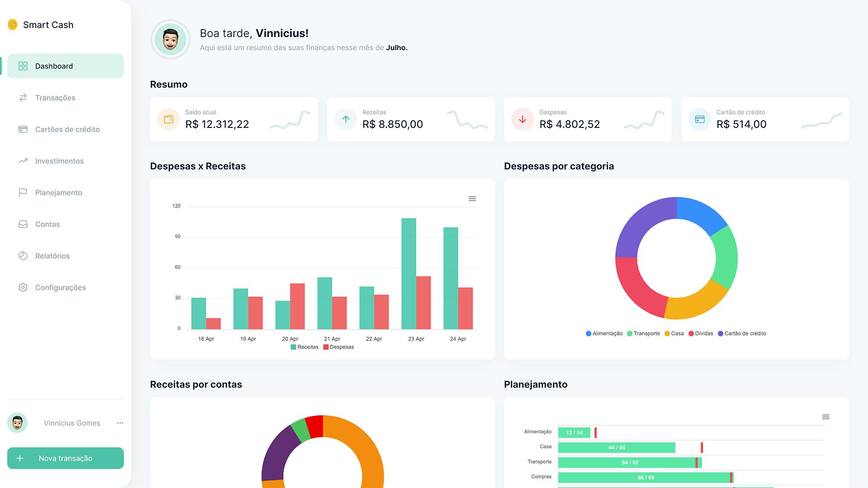Click the large profile avatar in header

(170, 39)
